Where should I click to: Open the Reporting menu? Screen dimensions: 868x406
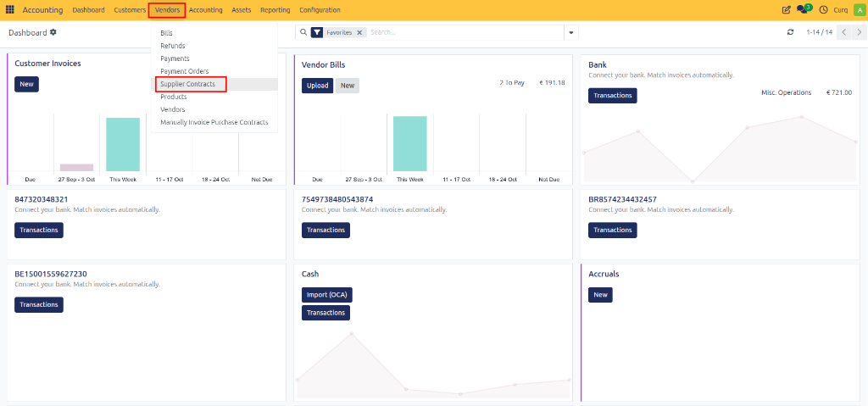click(275, 10)
